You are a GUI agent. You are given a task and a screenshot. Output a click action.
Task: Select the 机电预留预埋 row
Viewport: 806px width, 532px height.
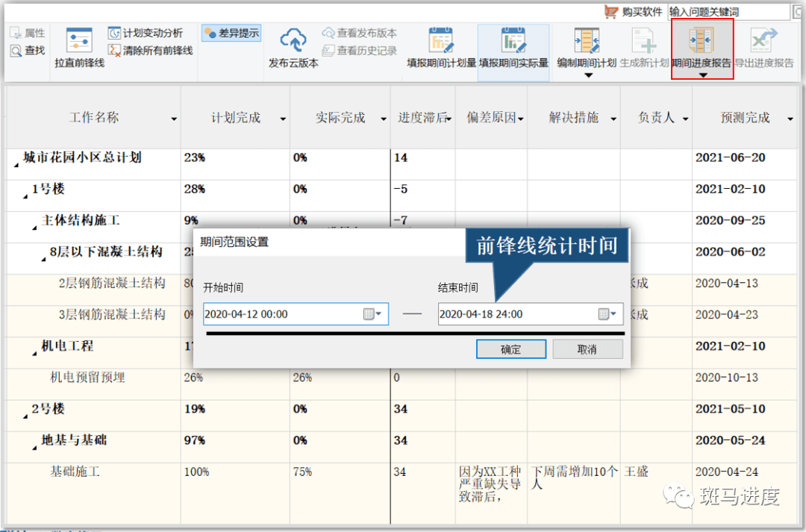(402, 384)
